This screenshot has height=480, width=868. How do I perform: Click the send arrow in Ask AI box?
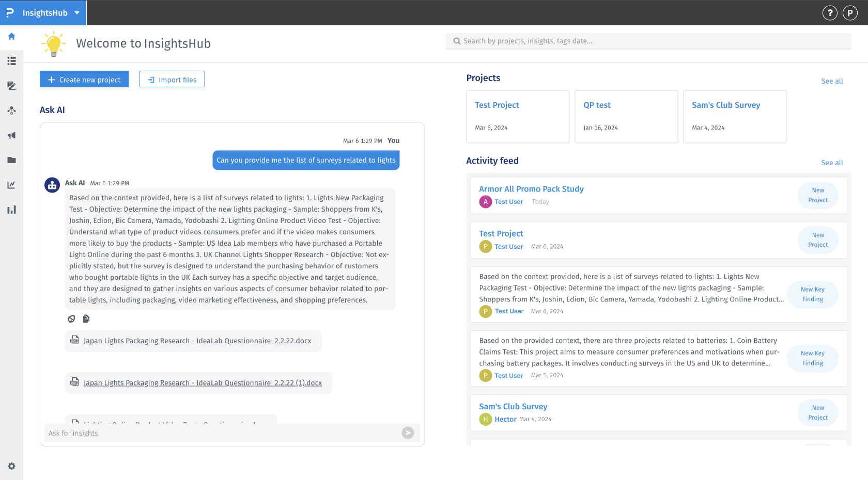(x=408, y=433)
